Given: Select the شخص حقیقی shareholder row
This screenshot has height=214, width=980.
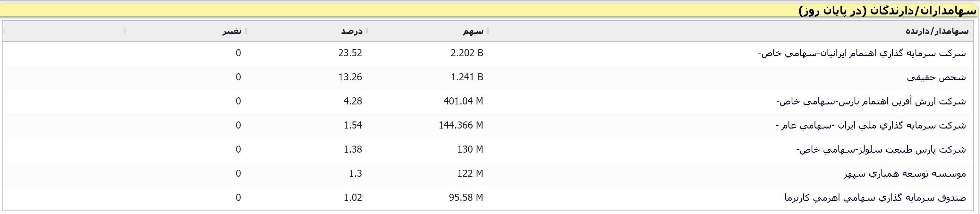Looking at the screenshot, I should (936, 77).
